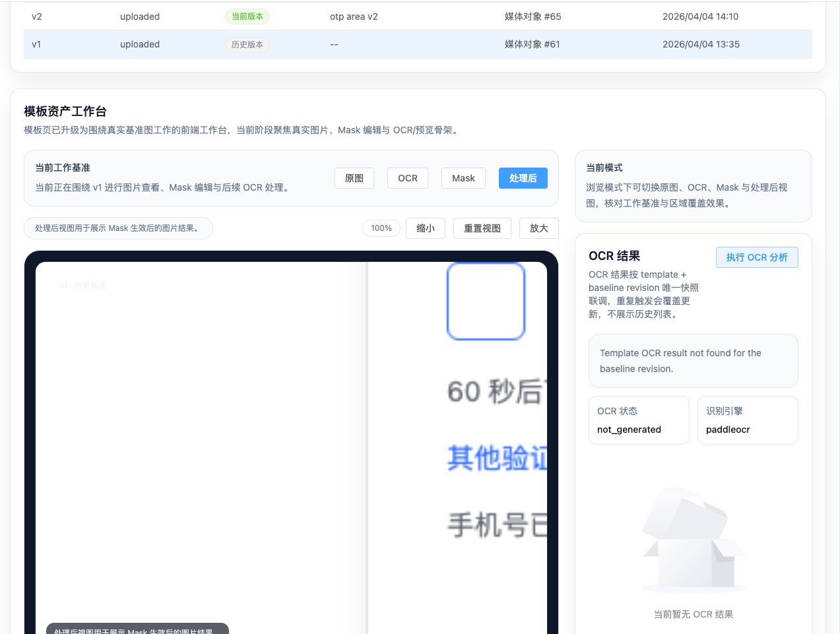The width and height of the screenshot is (840, 634).
Task: Switch view to OCR mode
Action: [x=408, y=178]
